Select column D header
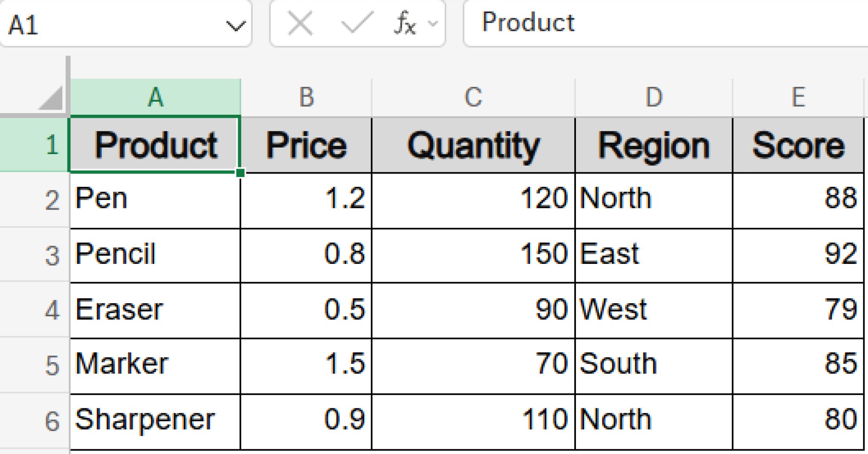868x454 pixels. (654, 97)
